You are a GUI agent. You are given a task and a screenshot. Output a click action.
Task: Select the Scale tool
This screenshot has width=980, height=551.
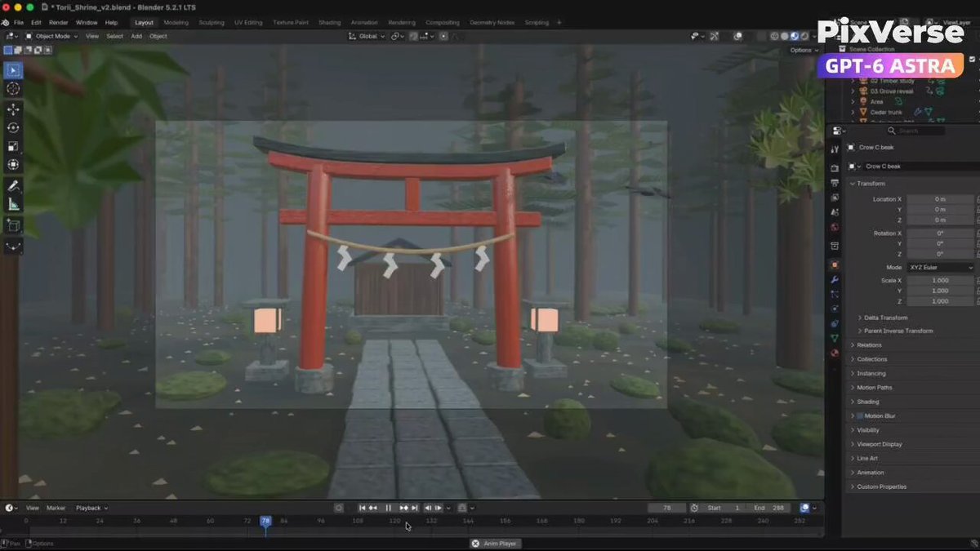(x=13, y=146)
